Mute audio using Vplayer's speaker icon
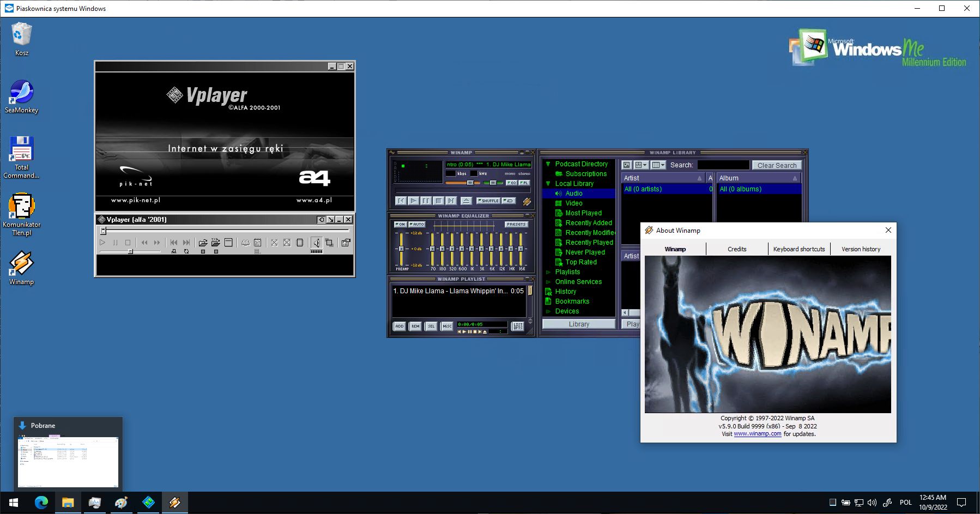This screenshot has width=980, height=514. pyautogui.click(x=317, y=242)
